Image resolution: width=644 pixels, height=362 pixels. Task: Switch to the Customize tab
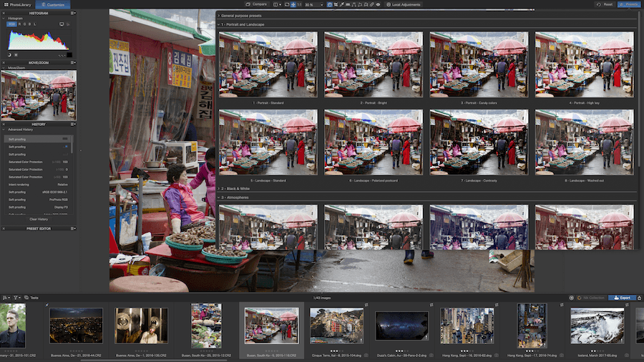tap(53, 4)
